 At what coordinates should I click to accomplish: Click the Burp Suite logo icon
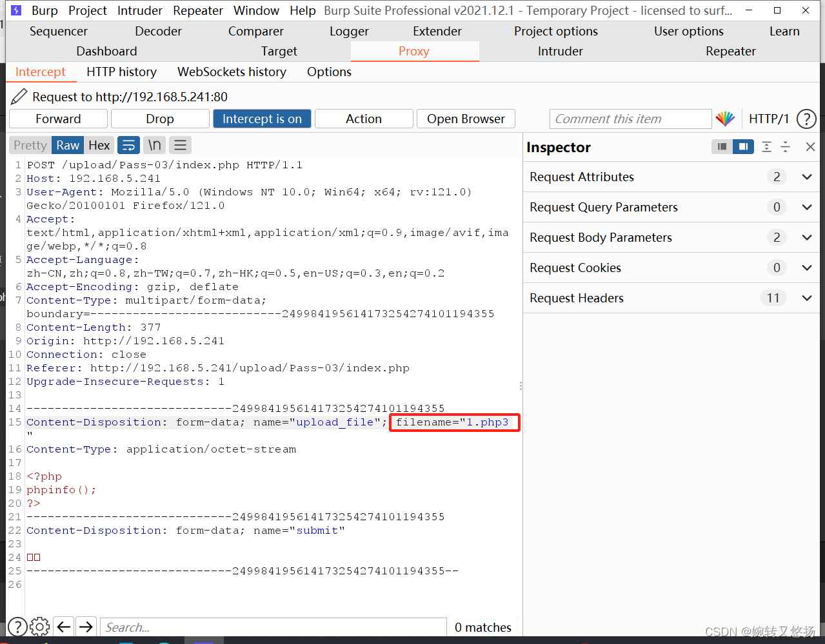coord(16,10)
